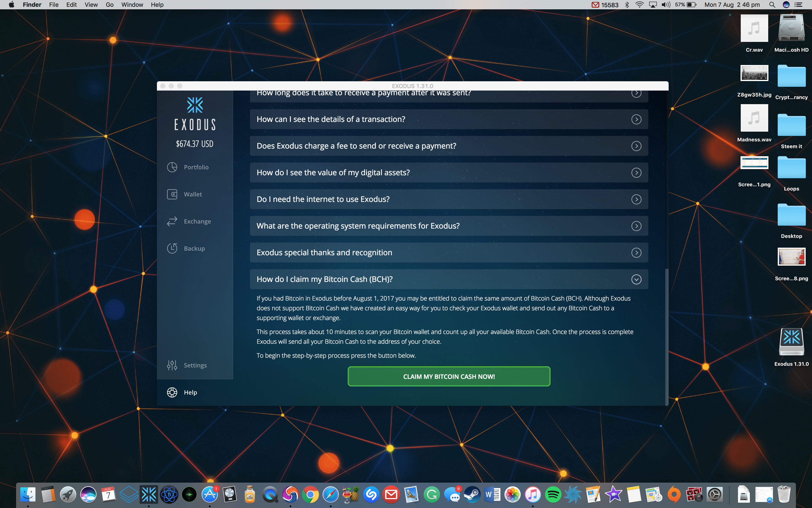Open the View menu
Screen dimensions: 812x508
[91, 5]
